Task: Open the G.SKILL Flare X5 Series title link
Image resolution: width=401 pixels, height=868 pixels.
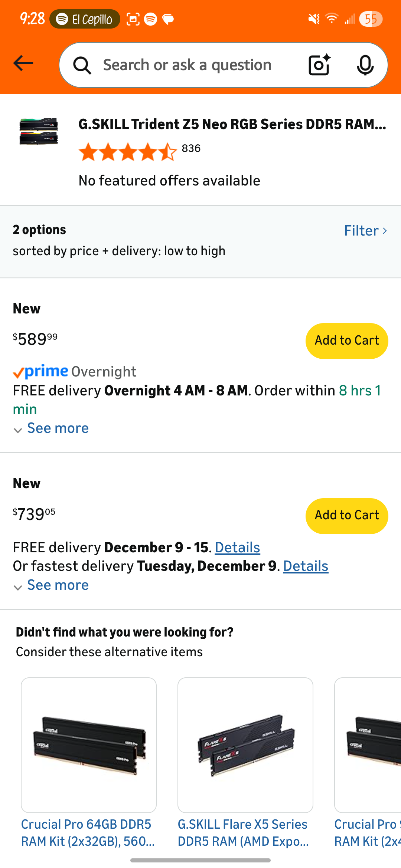Action: click(x=243, y=833)
